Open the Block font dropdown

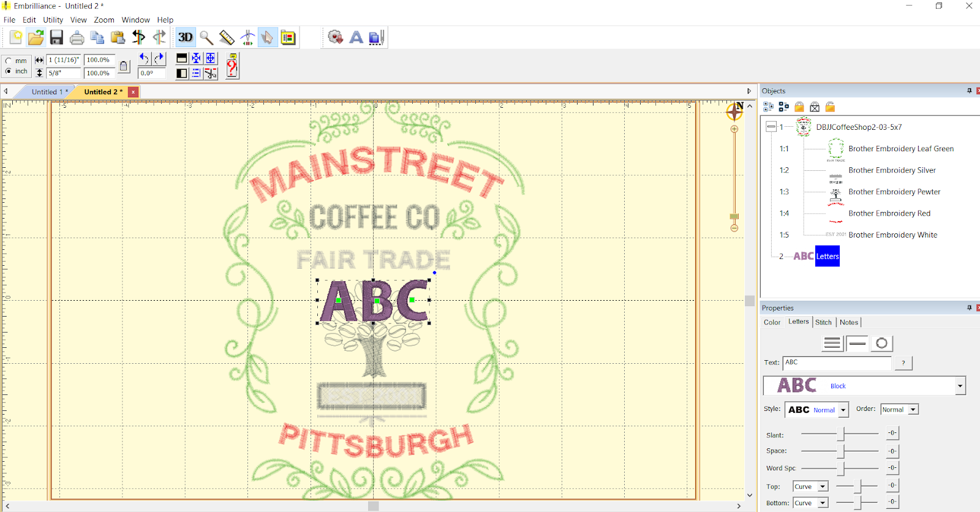coord(960,386)
